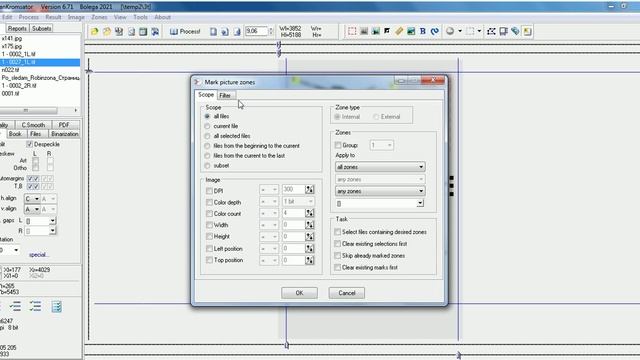Click the 'special...' link

tap(39, 255)
